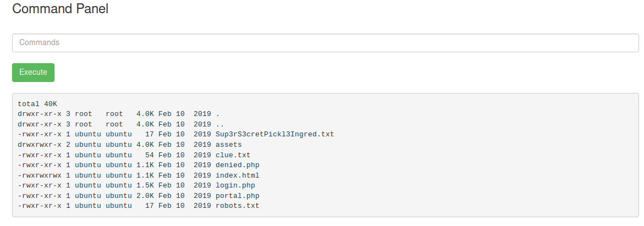Click the 54 byte size of clue.txt
The image size is (644, 226).
150,155
